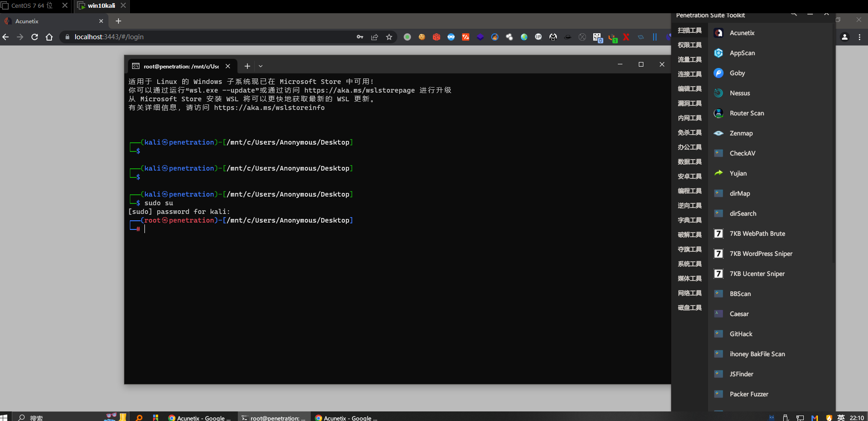Launch ihoney BakFile Scan tool
Screen dimensions: 868x421
tap(757, 354)
